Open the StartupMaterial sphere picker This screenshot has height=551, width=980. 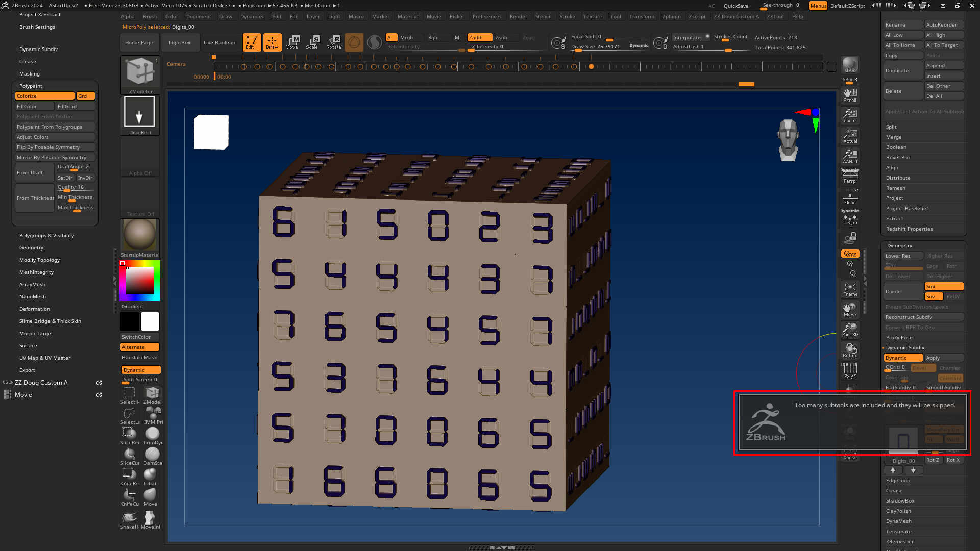coord(140,238)
